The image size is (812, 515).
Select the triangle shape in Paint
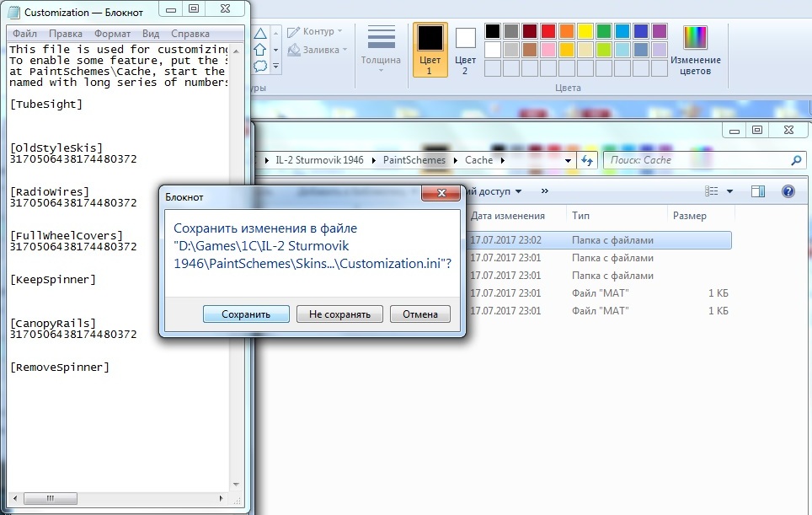(260, 34)
